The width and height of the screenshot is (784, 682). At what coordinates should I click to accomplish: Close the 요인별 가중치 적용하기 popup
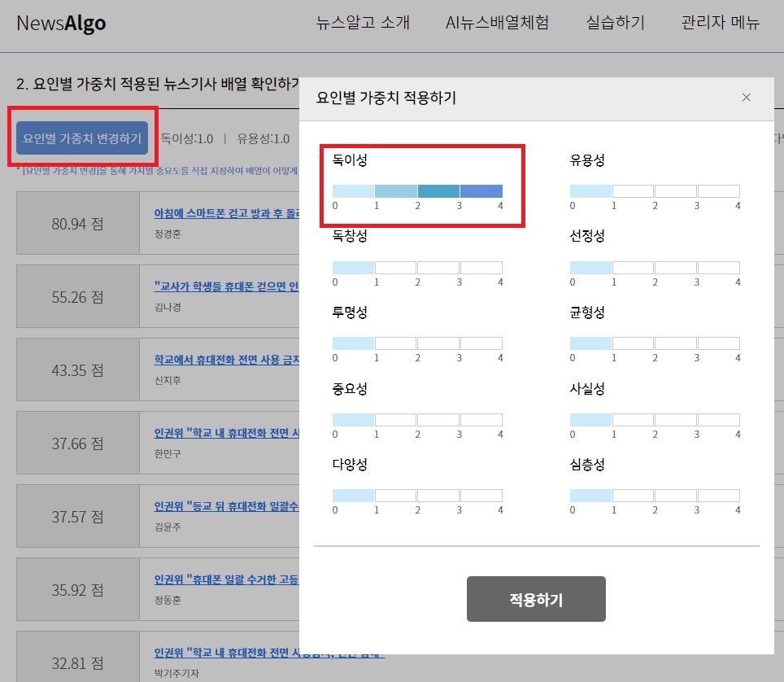[746, 97]
